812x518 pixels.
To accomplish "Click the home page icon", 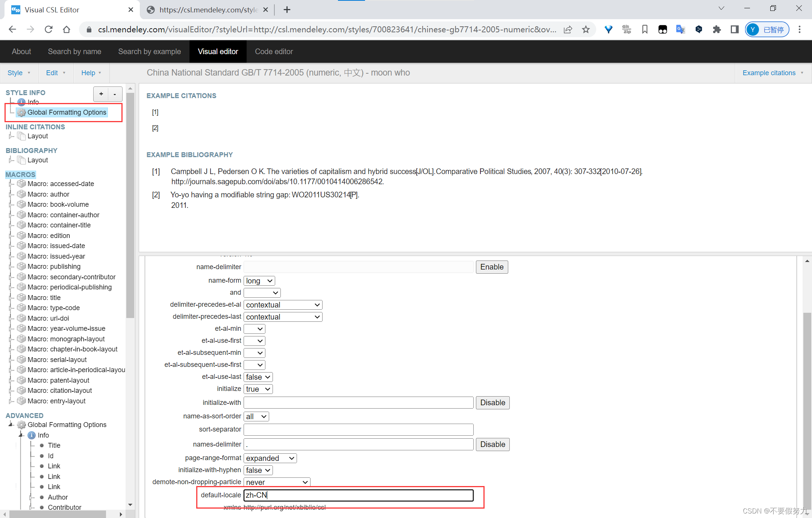I will pos(67,29).
